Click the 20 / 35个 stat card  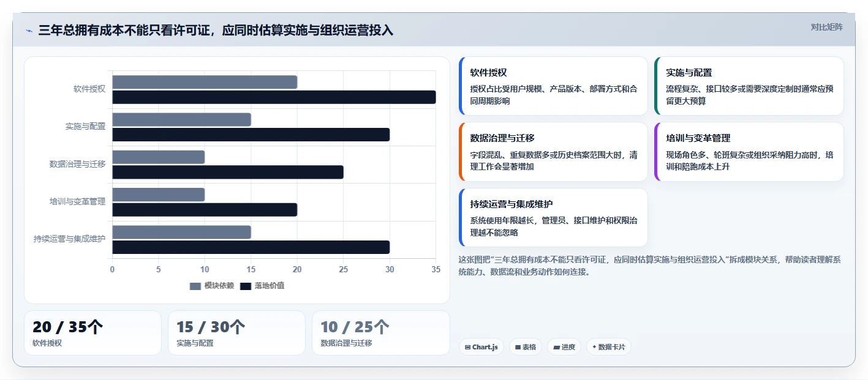[x=92, y=333]
